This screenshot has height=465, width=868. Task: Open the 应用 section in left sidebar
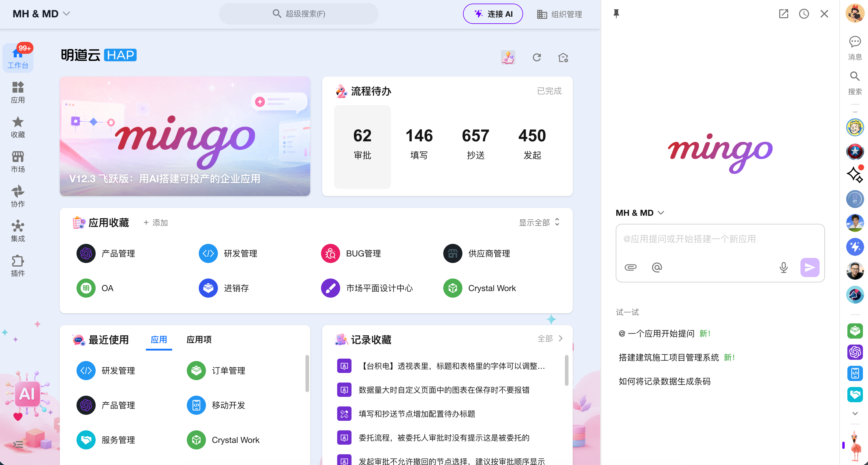(x=18, y=92)
